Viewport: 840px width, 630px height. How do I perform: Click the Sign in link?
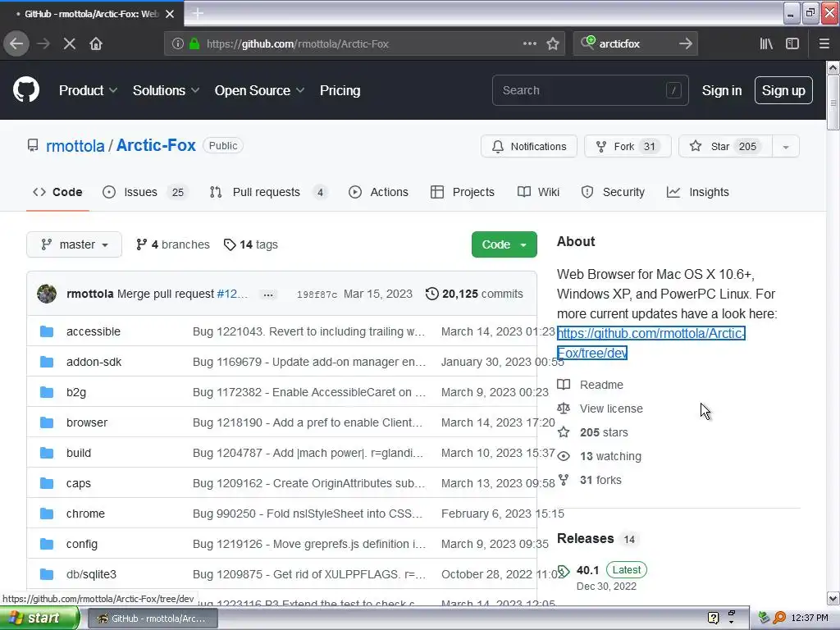(x=722, y=90)
